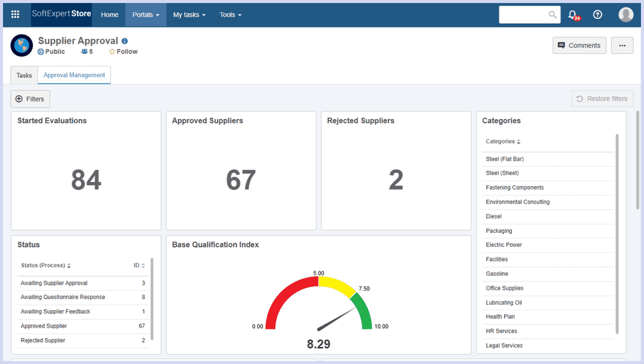Expand the Tools dropdown menu

(230, 15)
